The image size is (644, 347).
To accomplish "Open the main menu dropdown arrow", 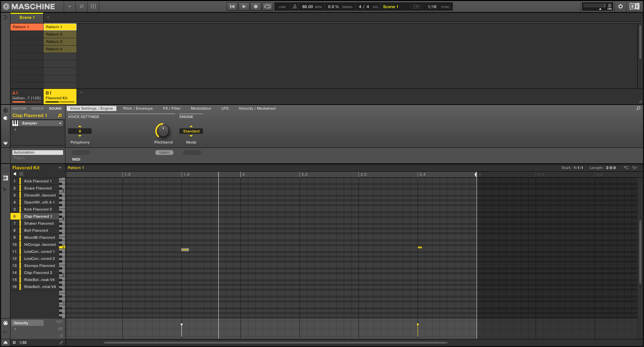I will click(x=69, y=6).
